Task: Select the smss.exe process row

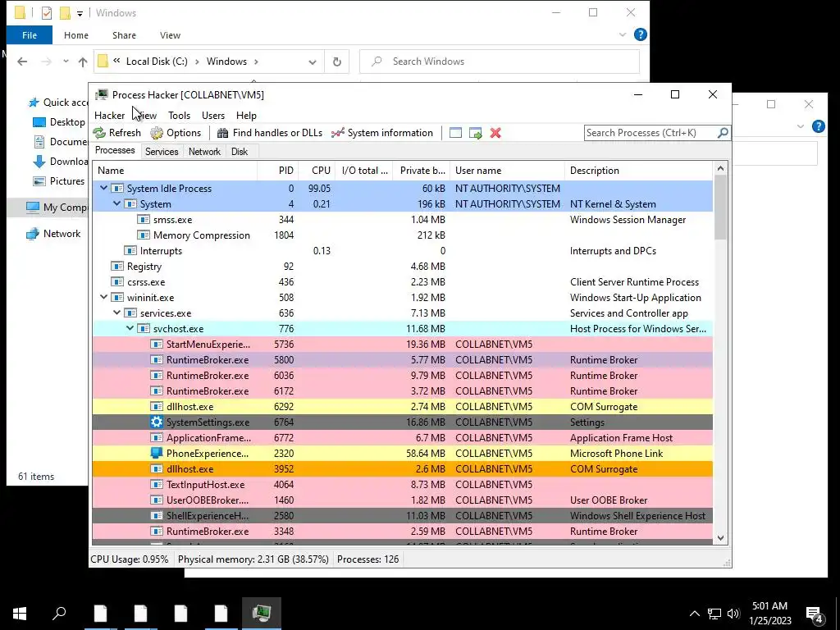Action: tap(403, 220)
